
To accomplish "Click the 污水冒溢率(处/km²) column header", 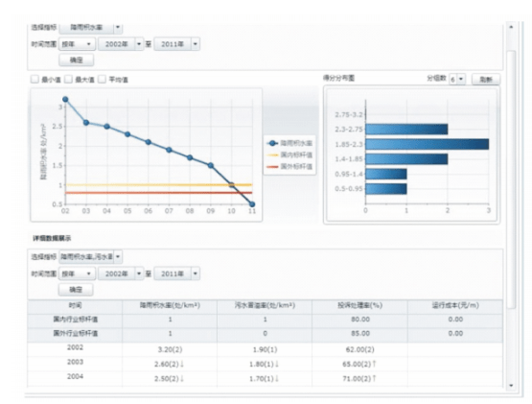I will [x=265, y=306].
